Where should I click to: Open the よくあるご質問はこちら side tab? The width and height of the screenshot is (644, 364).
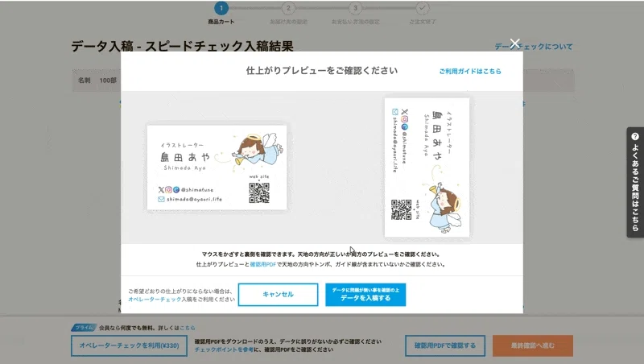pos(635,183)
